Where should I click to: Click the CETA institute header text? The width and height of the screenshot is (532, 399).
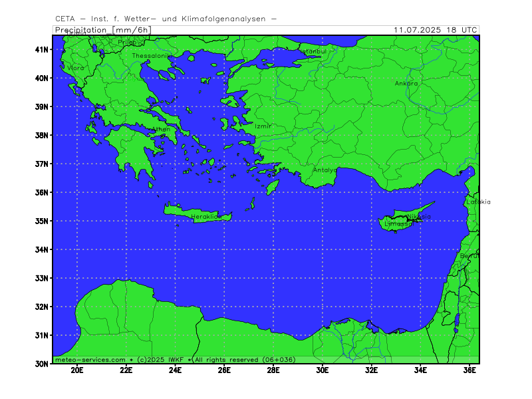tap(166, 19)
